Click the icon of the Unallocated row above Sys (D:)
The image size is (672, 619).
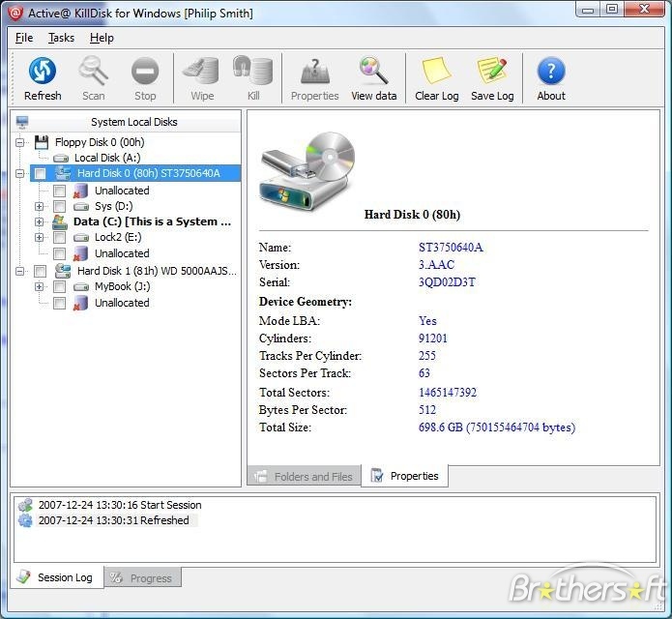[80, 191]
